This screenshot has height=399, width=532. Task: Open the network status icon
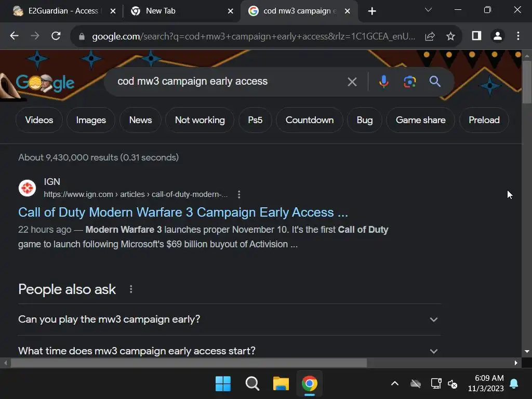click(x=436, y=384)
